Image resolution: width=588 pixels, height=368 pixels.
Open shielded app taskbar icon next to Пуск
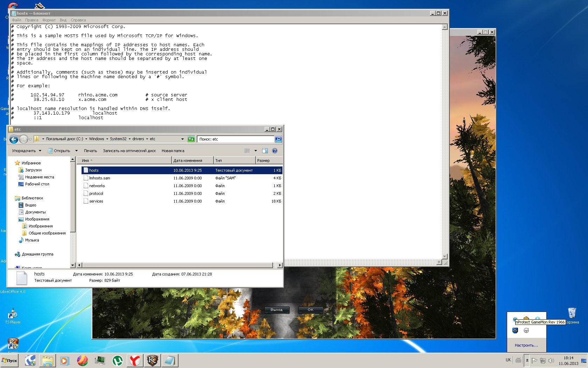(x=30, y=361)
